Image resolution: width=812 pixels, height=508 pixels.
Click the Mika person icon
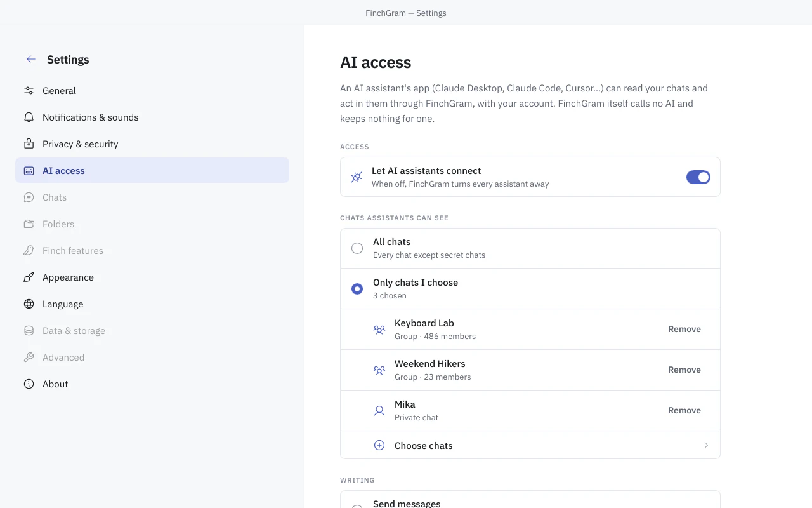pyautogui.click(x=379, y=411)
